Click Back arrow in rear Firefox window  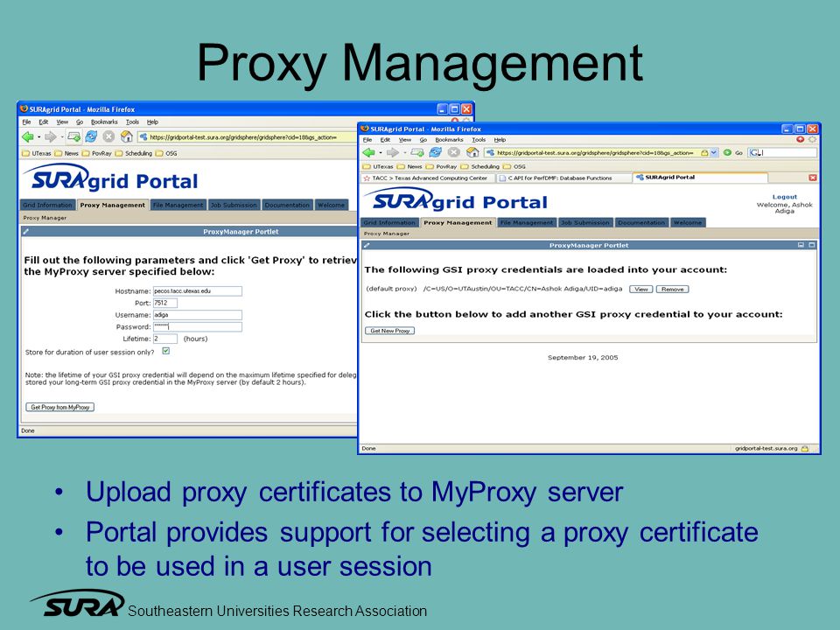(x=27, y=136)
